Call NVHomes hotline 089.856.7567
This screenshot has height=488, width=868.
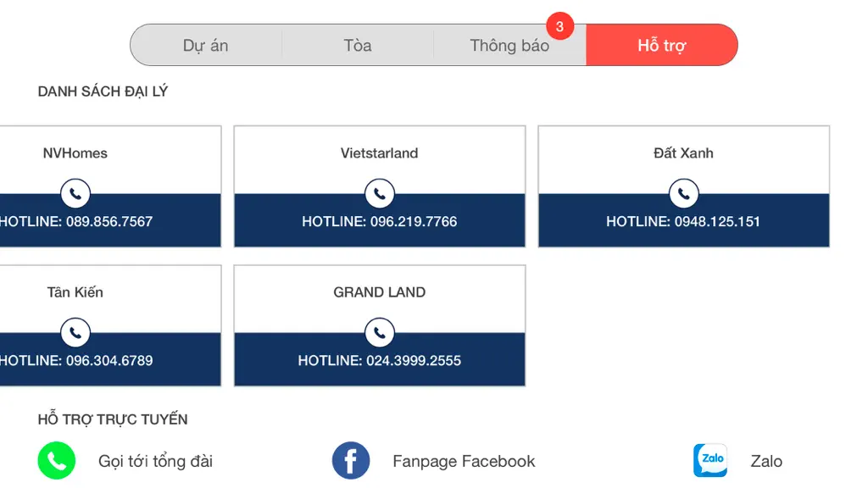(x=75, y=221)
